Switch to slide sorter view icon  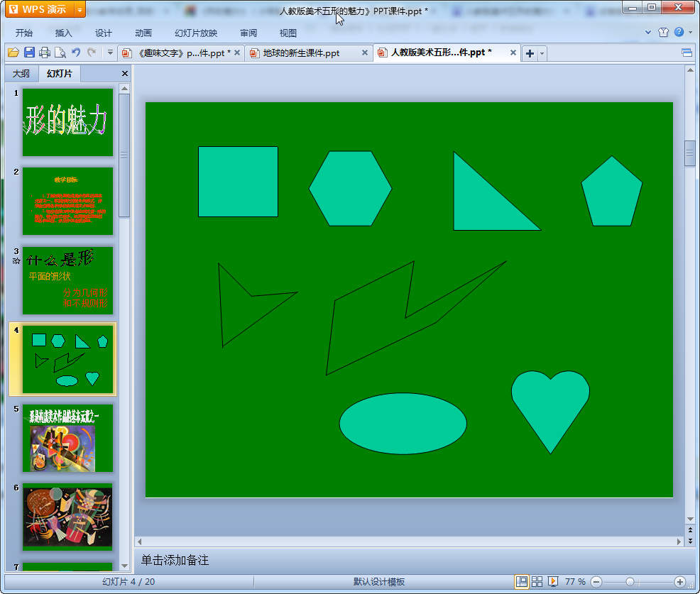(x=537, y=581)
